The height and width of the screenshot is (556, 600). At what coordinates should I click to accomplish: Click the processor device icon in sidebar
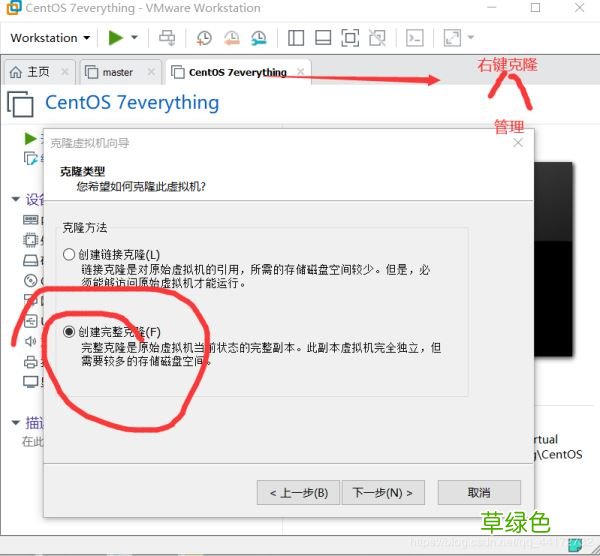point(31,240)
